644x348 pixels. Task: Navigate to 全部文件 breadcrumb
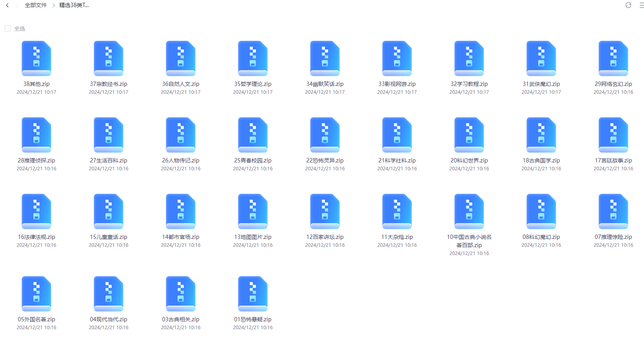point(36,5)
